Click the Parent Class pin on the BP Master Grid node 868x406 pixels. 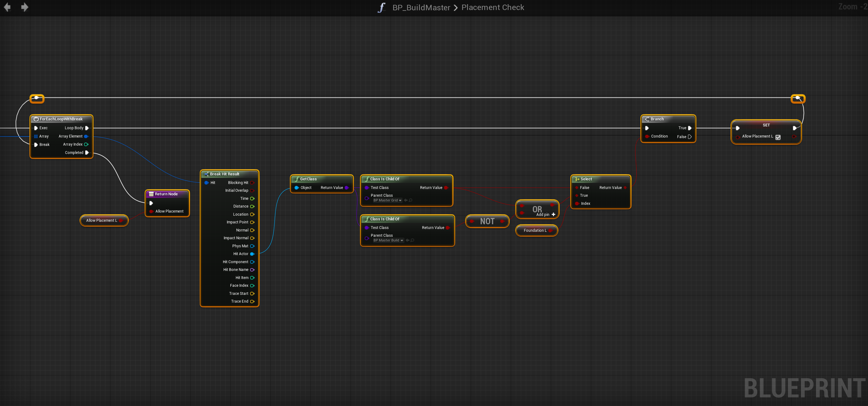(x=367, y=198)
